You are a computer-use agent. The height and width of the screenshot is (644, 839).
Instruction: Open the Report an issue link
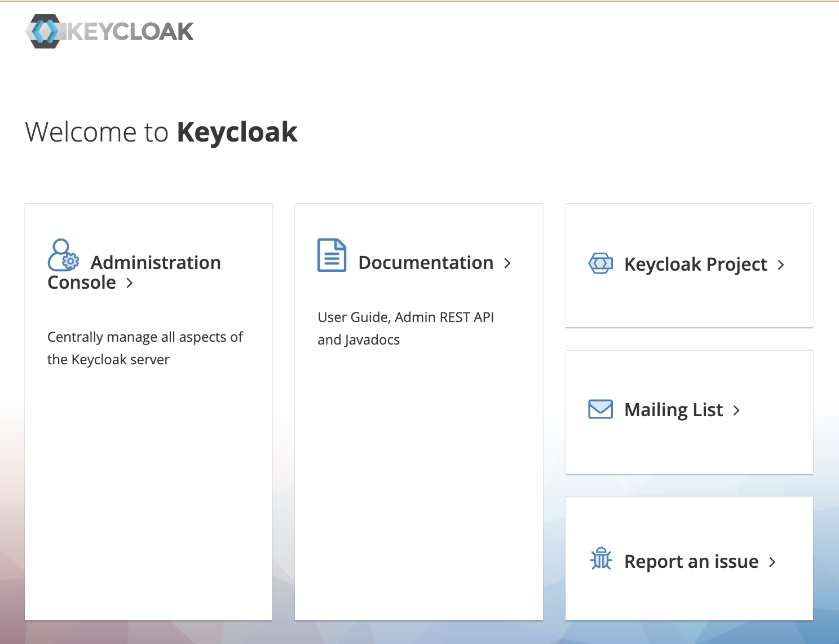tap(691, 562)
